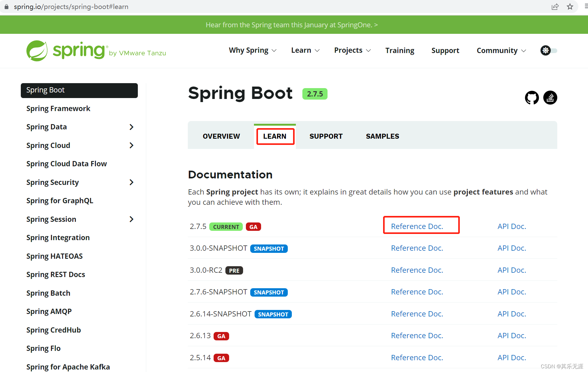Expand the Learn dropdown in top navigation
Image resolution: width=588 pixels, height=372 pixels.
click(305, 51)
